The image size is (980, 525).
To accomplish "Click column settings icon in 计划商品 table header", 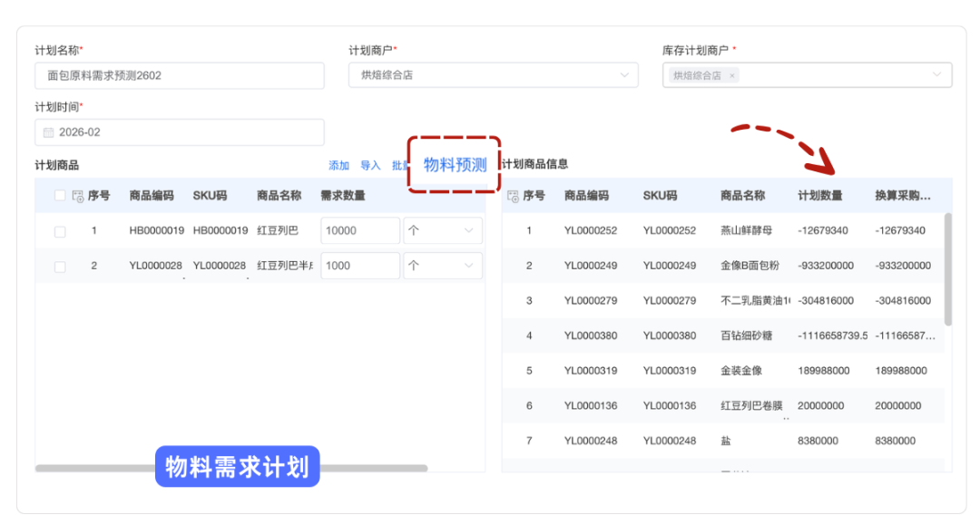I will tap(78, 196).
